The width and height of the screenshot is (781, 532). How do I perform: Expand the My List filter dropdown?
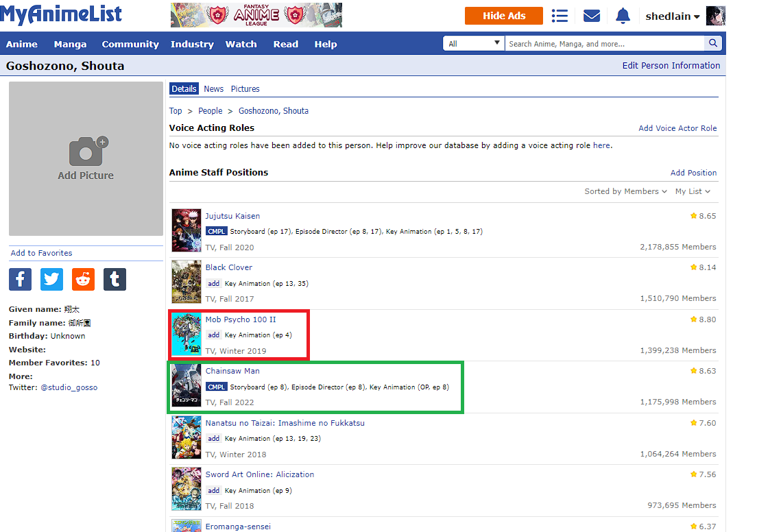(693, 191)
